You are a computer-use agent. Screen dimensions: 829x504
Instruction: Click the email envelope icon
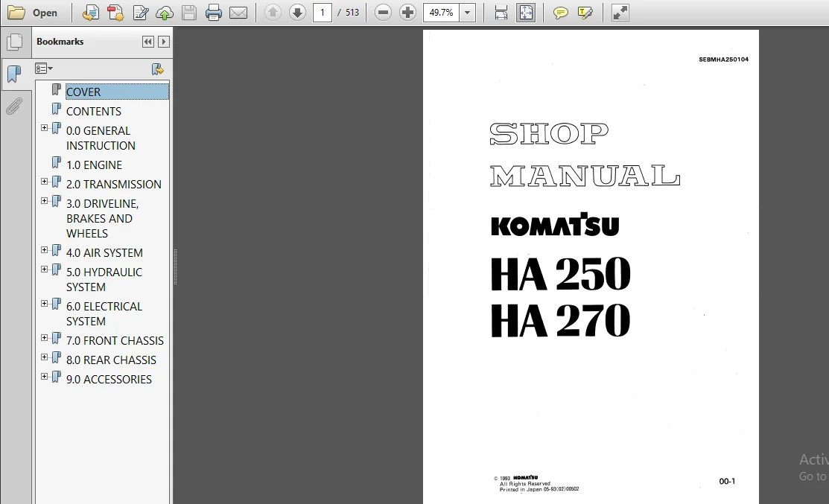[238, 13]
